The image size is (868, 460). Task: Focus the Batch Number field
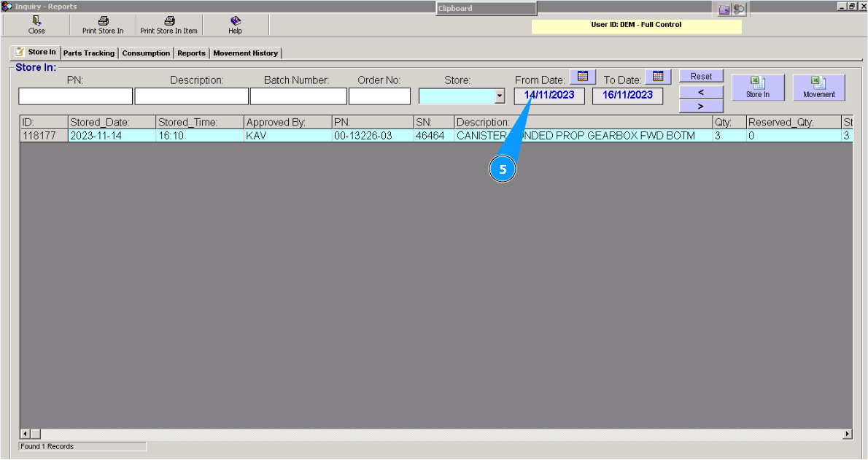(x=298, y=96)
